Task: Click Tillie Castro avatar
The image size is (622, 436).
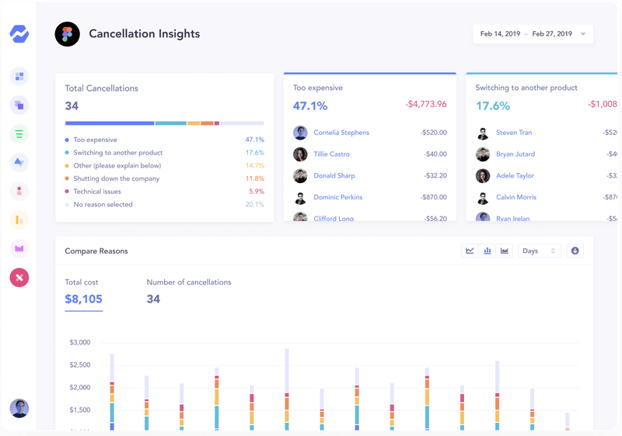Action: [x=300, y=154]
